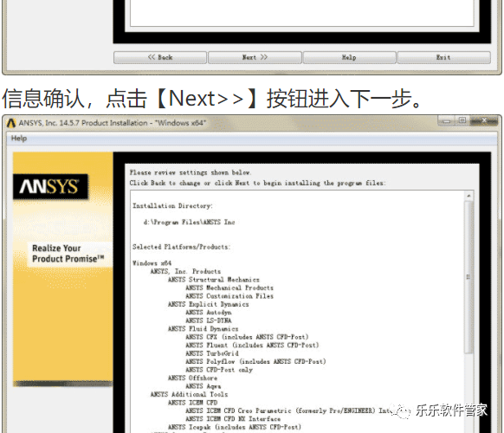This screenshot has height=433, width=504.
Task: Select the 'Windows x64' line in list
Action: pyautogui.click(x=152, y=263)
